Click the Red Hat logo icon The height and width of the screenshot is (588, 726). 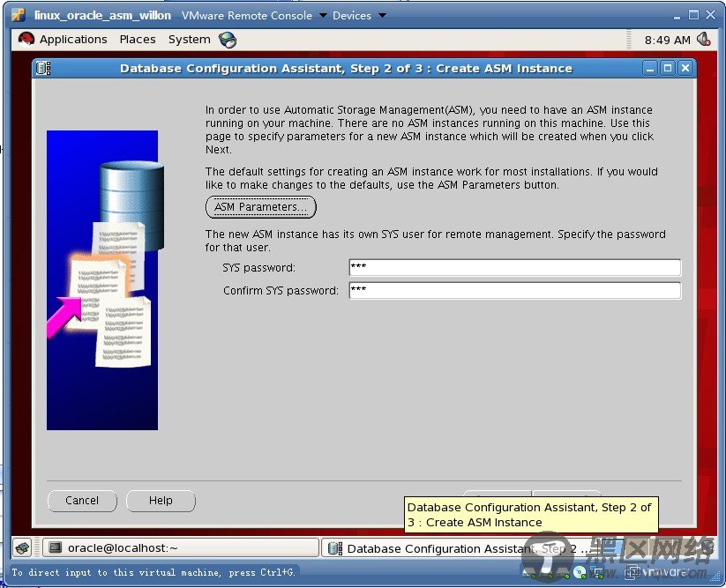pyautogui.click(x=26, y=40)
